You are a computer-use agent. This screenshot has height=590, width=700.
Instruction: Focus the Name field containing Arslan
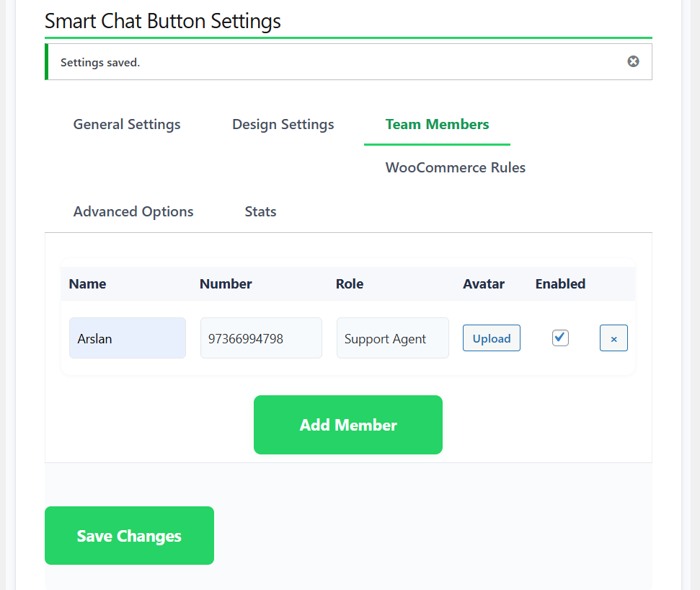[128, 338]
